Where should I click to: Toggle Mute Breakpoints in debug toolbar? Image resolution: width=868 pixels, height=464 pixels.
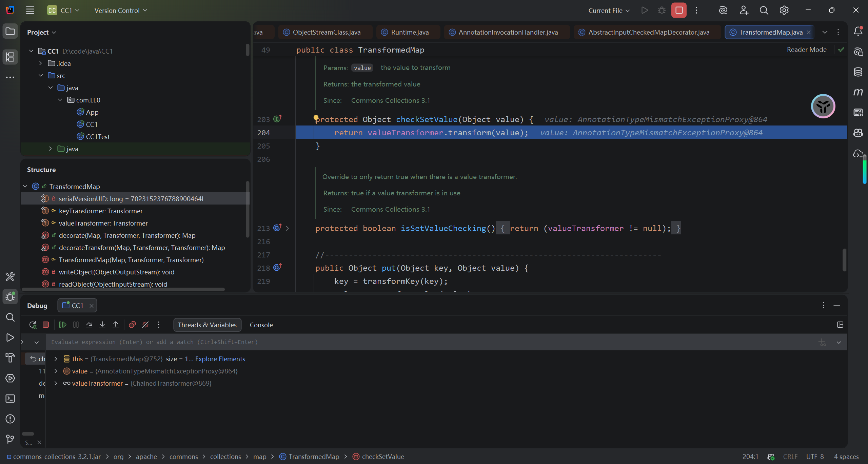tap(145, 325)
